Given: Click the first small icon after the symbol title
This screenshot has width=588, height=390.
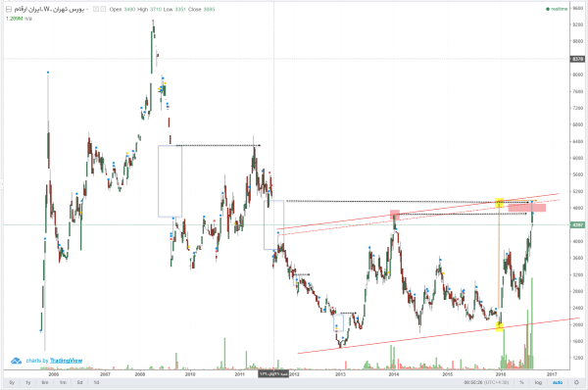Looking at the screenshot, I should pyautogui.click(x=96, y=9).
